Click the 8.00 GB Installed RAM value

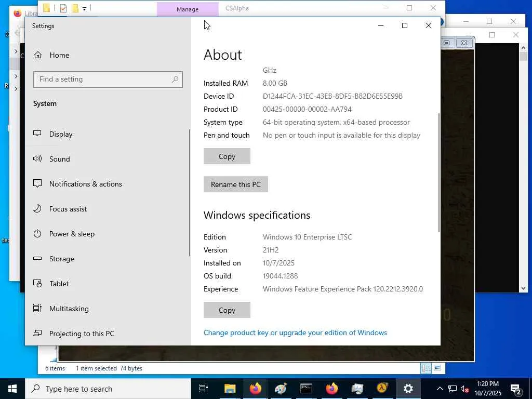(x=275, y=83)
